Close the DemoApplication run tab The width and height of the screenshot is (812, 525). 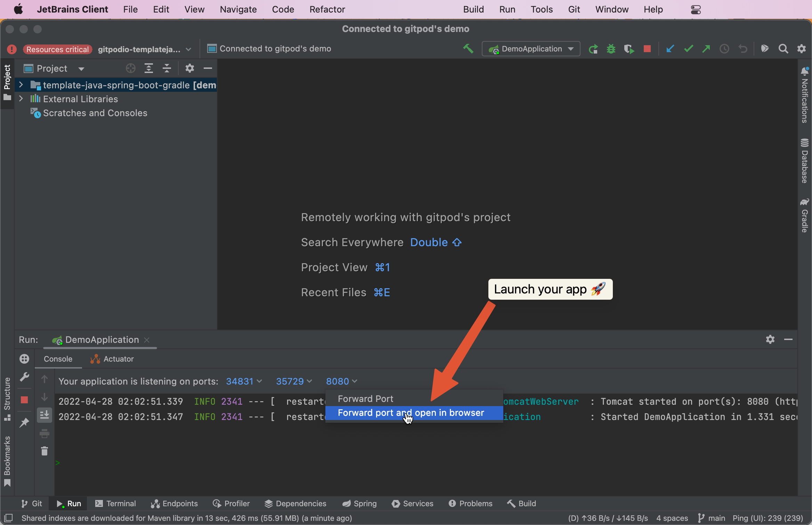click(147, 340)
